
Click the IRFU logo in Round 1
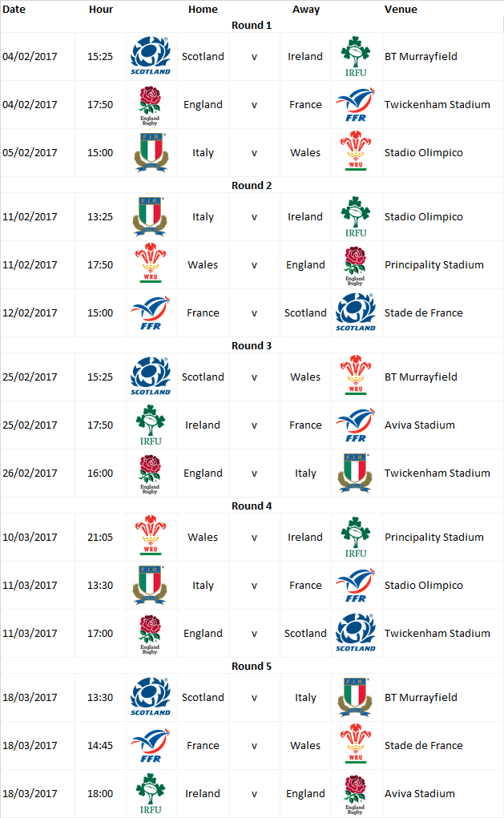coord(356,57)
